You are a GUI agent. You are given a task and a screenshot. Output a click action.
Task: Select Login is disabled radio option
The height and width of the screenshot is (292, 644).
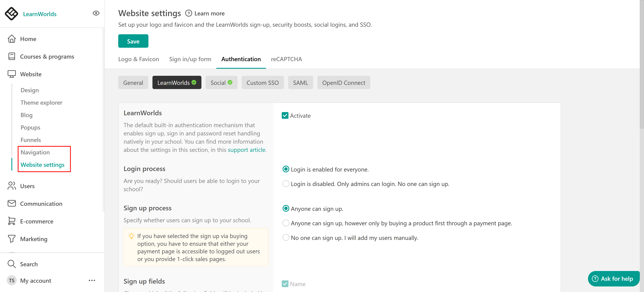tap(285, 184)
